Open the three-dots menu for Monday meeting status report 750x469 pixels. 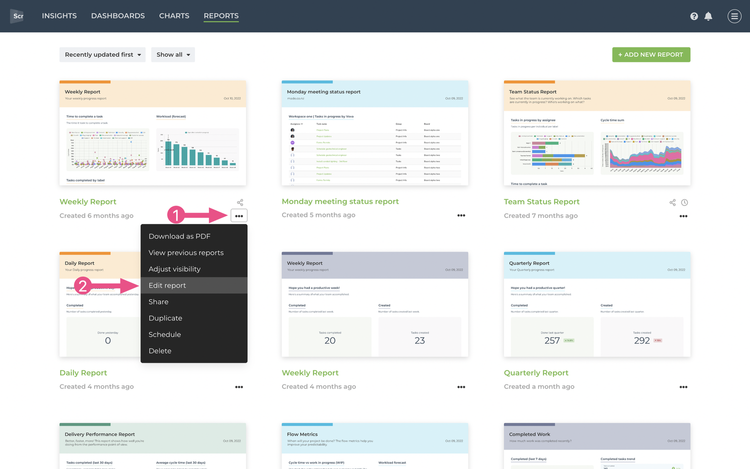coord(461,215)
